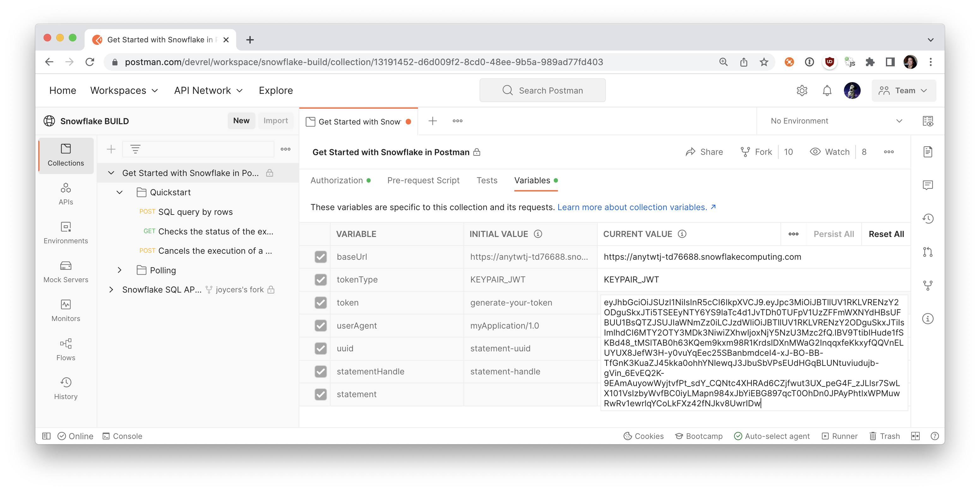Screen dimensions: 980x491
Task: Open the No Environment dropdown
Action: 836,121
